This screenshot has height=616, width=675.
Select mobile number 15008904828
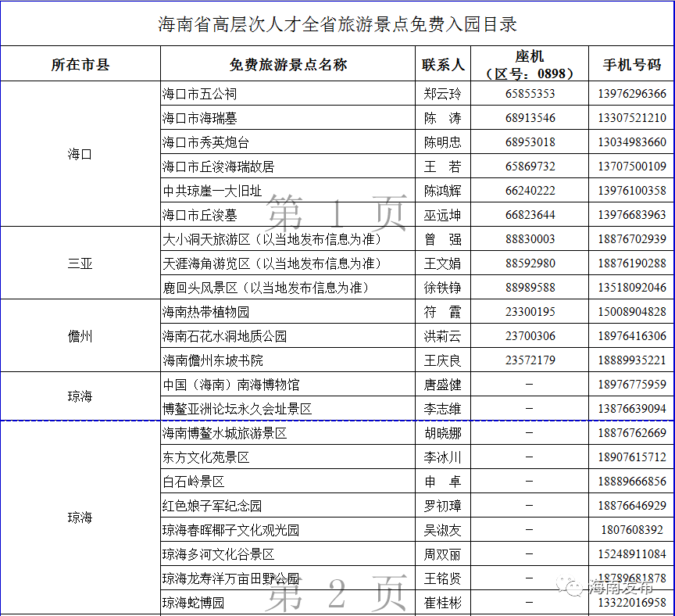click(631, 311)
